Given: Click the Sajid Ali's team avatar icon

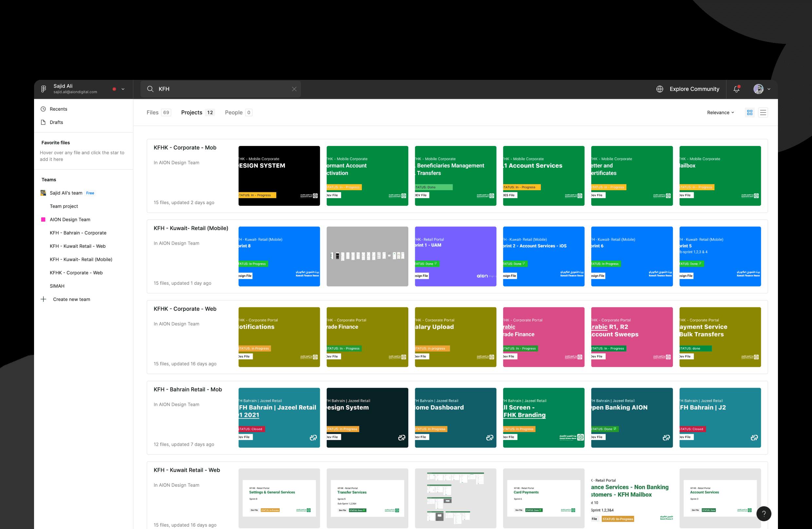Looking at the screenshot, I should point(43,193).
